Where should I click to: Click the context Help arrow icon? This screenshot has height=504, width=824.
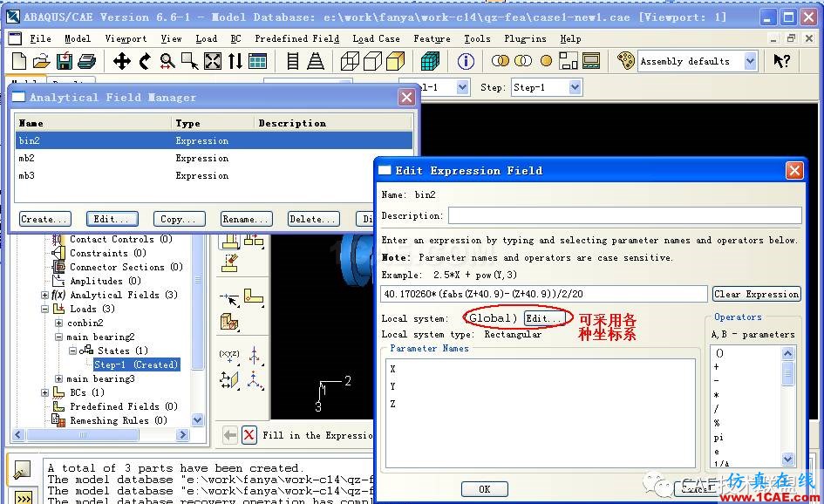781,61
